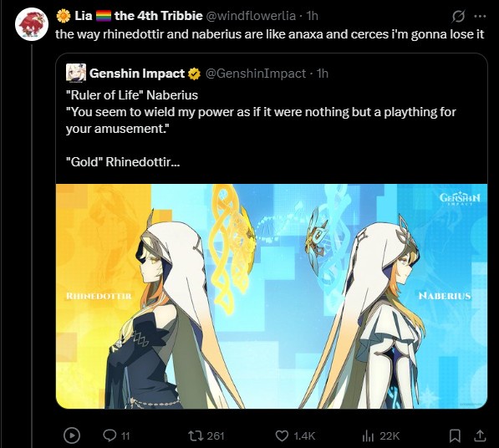Open the three-dot more options menu
Image resolution: width=499 pixels, height=448 pixels.
(x=480, y=16)
